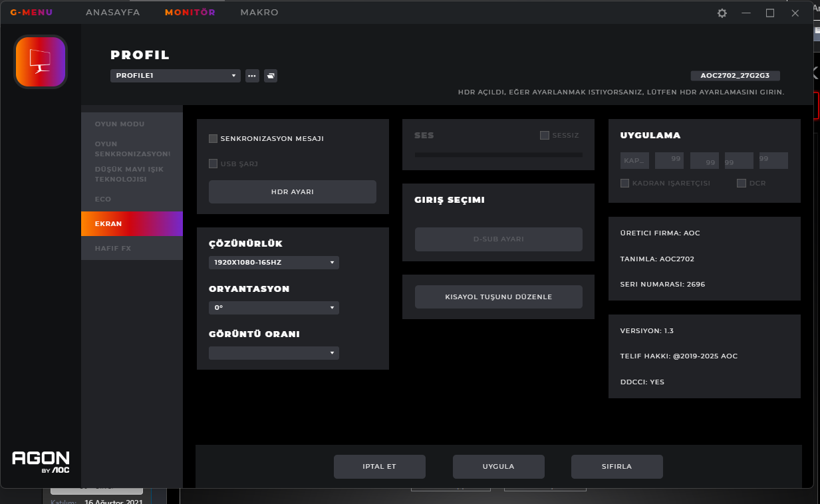The width and height of the screenshot is (820, 504).
Task: Click the 'HDR Açıldı' notice text
Action: 621,92
